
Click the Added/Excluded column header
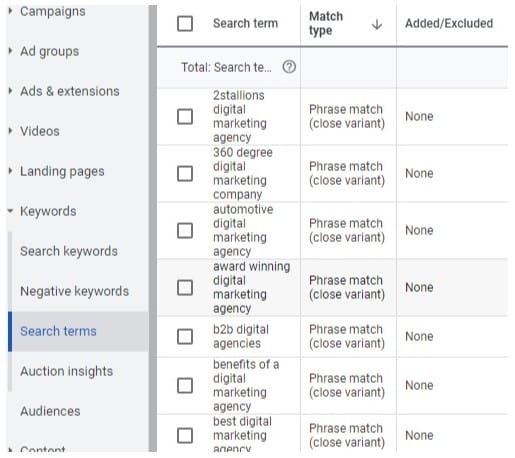[449, 23]
